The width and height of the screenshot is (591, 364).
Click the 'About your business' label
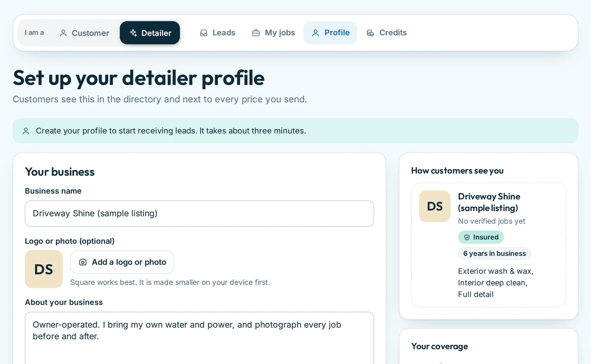64,302
